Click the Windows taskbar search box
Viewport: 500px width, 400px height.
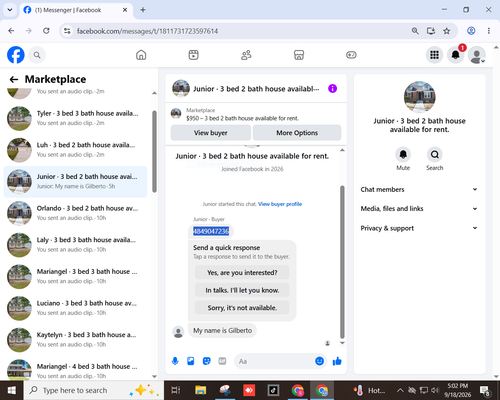[x=93, y=390]
